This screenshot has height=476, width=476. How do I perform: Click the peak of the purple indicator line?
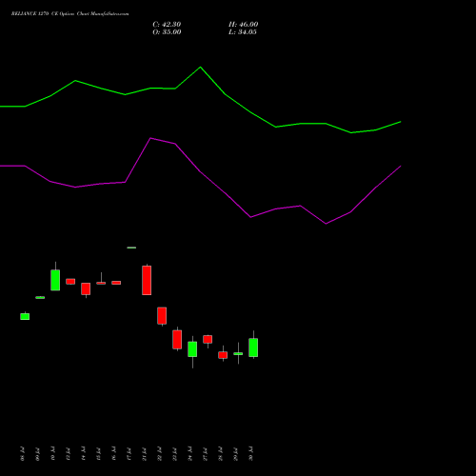(150, 138)
